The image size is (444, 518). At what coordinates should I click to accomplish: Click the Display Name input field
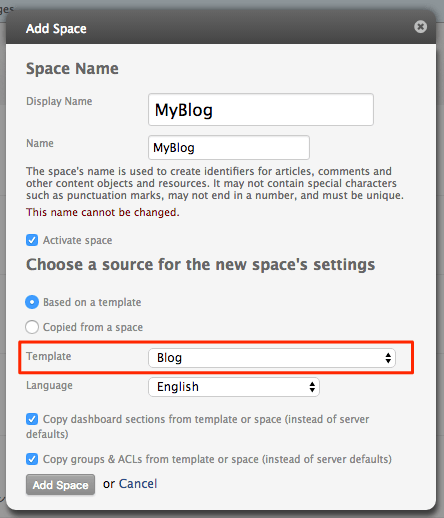(x=261, y=110)
